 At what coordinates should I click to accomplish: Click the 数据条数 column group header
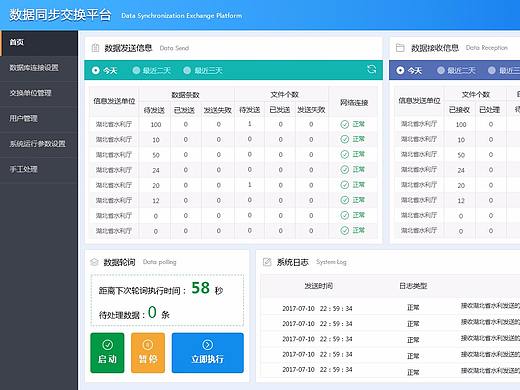tap(185, 95)
